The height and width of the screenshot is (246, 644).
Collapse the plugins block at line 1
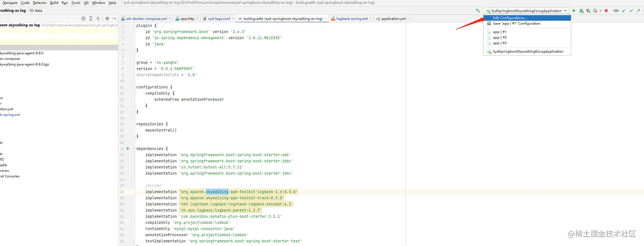click(134, 26)
